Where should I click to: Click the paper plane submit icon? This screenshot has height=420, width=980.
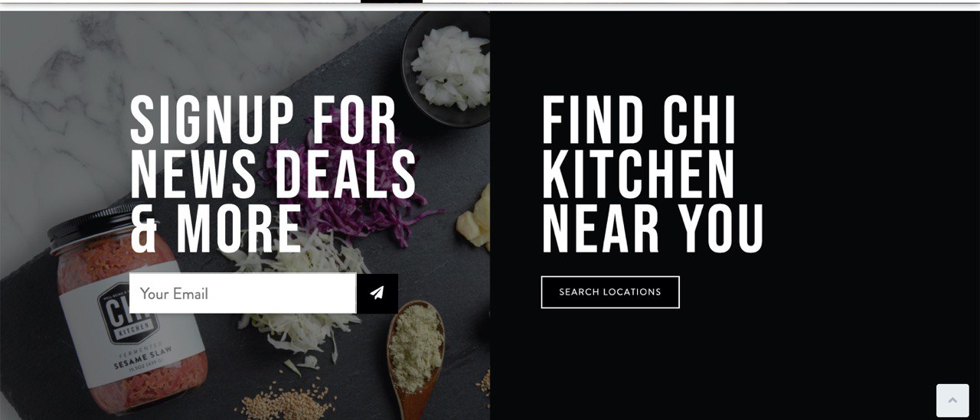click(377, 293)
